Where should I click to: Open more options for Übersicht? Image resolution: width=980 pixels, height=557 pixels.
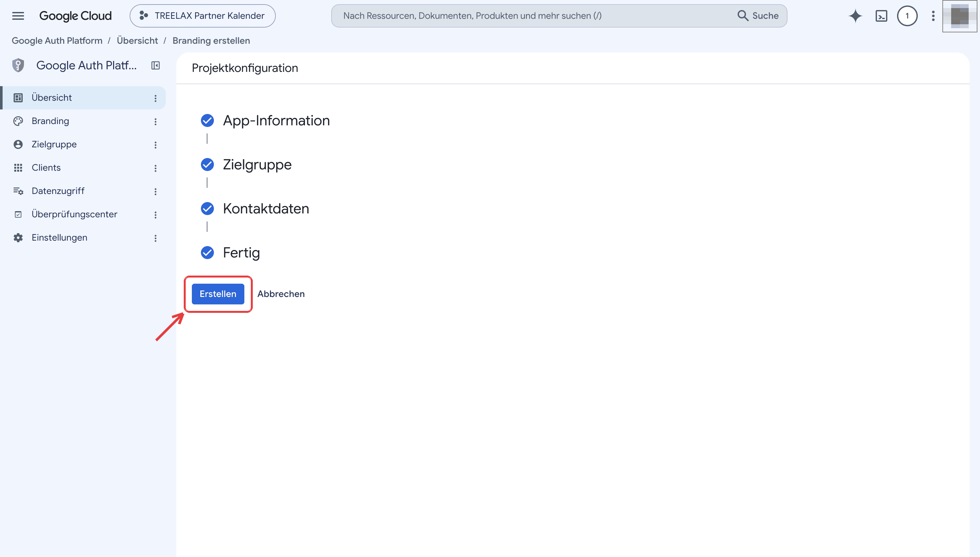(x=156, y=98)
